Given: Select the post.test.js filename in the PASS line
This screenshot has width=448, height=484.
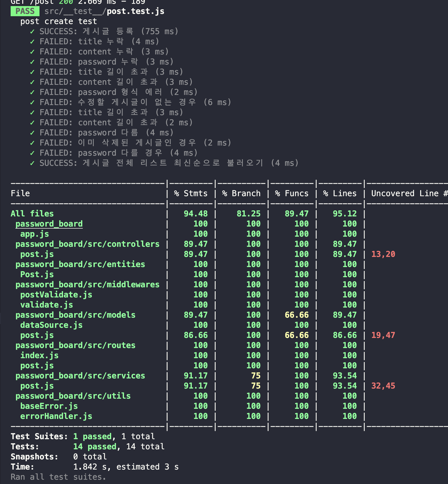Looking at the screenshot, I should (x=135, y=11).
